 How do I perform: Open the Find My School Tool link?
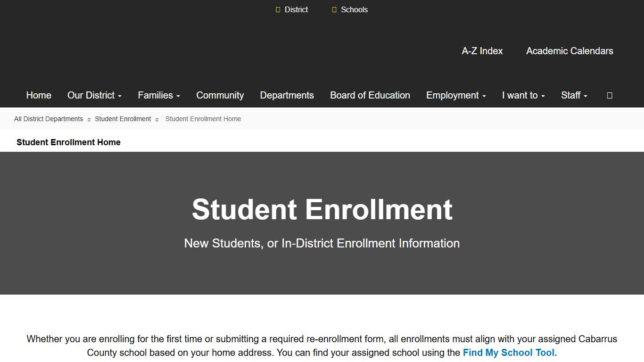(509, 352)
